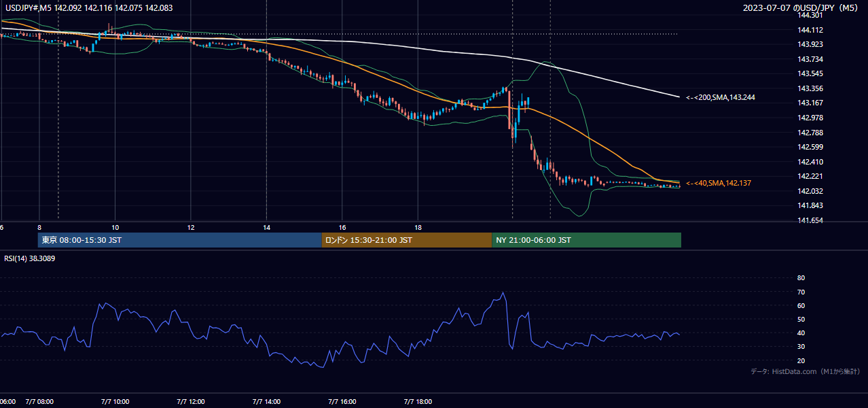Click RSI level 80 on scale
Image resolution: width=868 pixels, height=408 pixels.
pyautogui.click(x=801, y=278)
